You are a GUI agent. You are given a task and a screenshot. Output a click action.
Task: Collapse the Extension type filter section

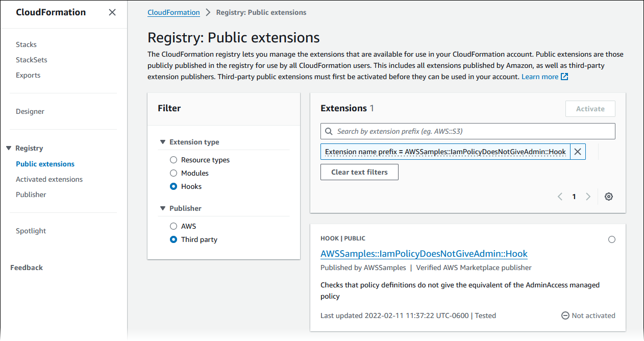163,142
